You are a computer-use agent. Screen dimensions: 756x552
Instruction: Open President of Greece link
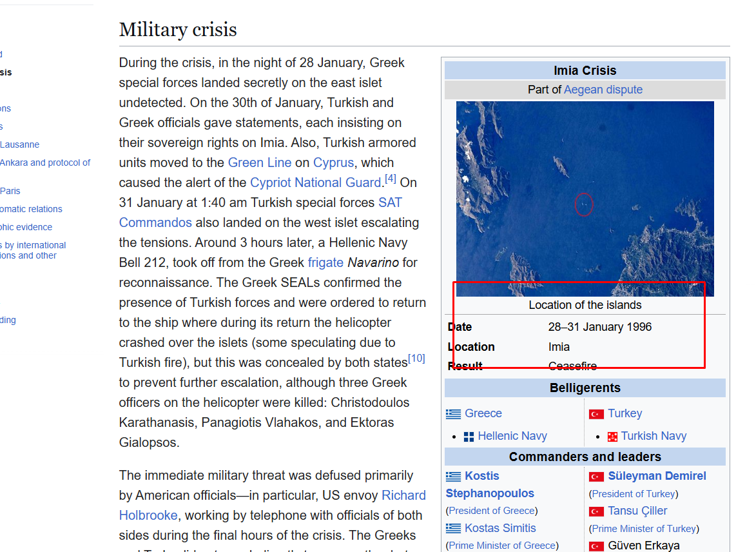tap(492, 511)
